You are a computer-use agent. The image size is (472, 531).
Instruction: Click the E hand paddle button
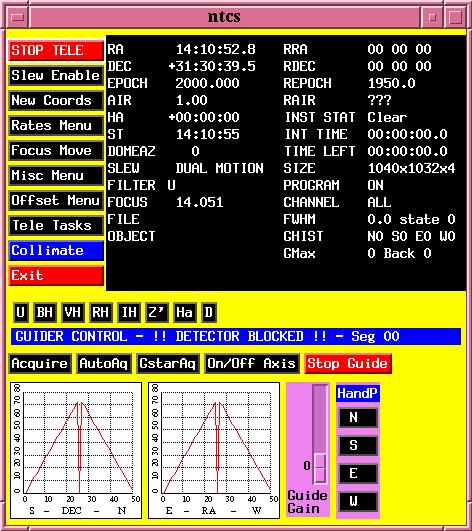click(x=358, y=473)
